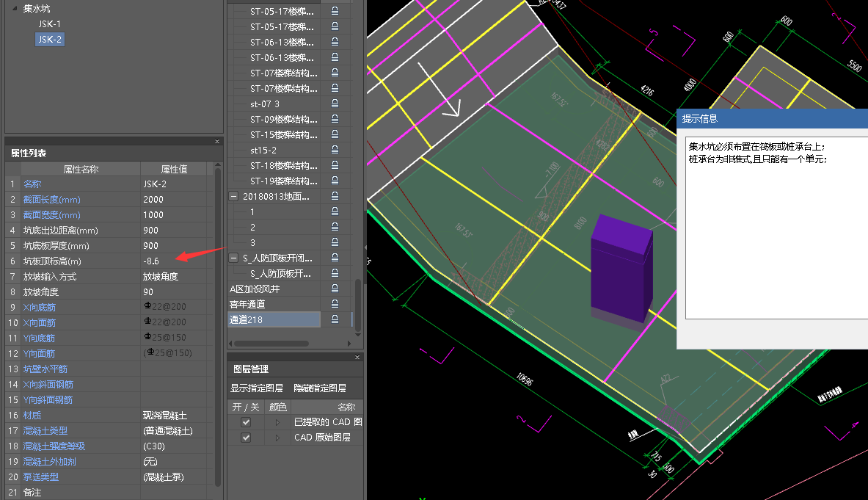This screenshot has width=868, height=500.
Task: Close the 图层管理 panel with its X
Action: point(357,357)
